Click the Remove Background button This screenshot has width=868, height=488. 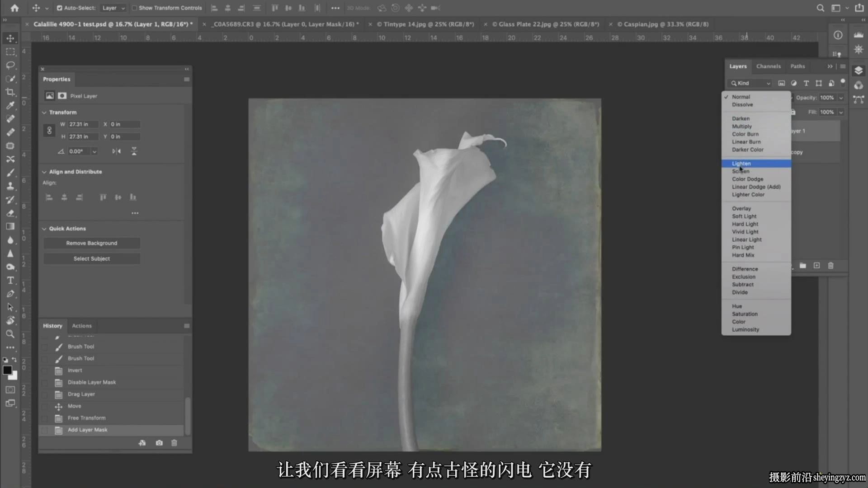point(92,243)
